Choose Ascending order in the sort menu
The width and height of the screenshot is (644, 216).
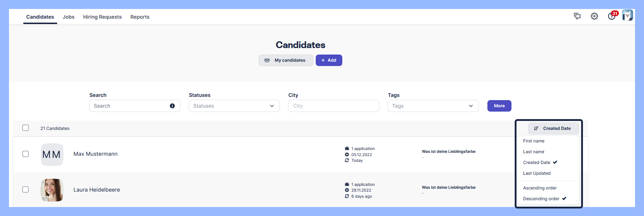pos(540,188)
